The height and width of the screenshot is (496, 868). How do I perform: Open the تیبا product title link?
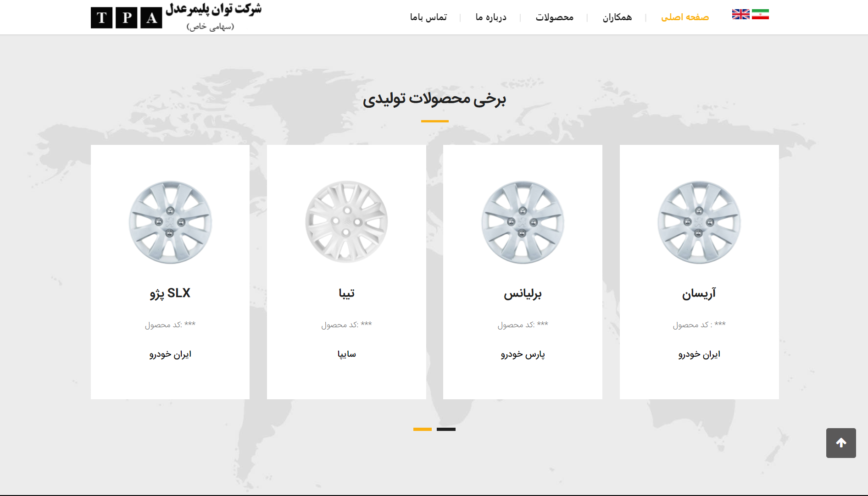click(346, 293)
